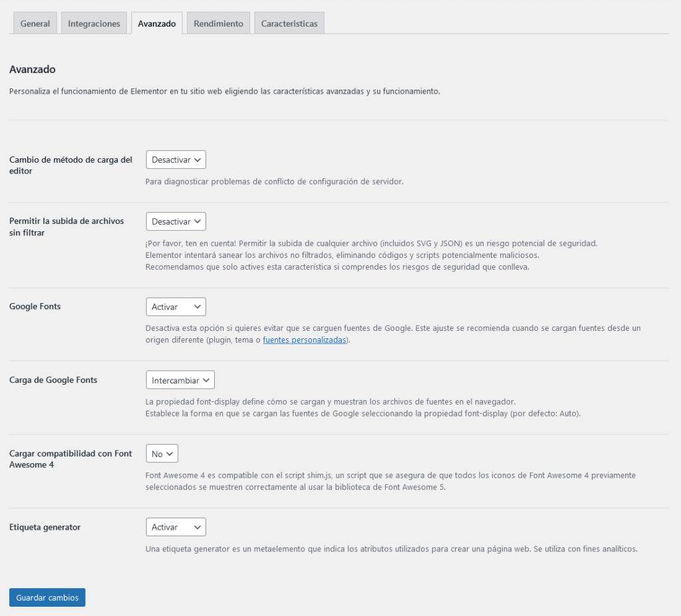Image resolution: width=681 pixels, height=616 pixels.
Task: Open the Etiqueta generator dropdown
Action: click(176, 526)
